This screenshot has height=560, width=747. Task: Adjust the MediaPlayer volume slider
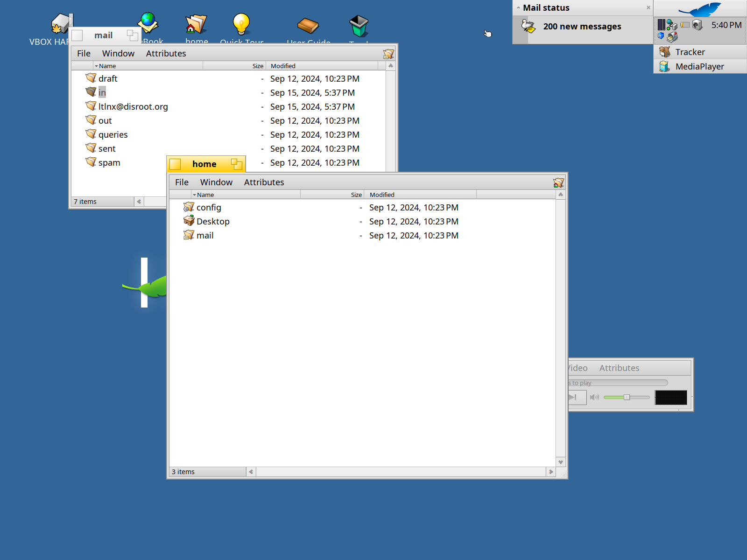pyautogui.click(x=627, y=397)
